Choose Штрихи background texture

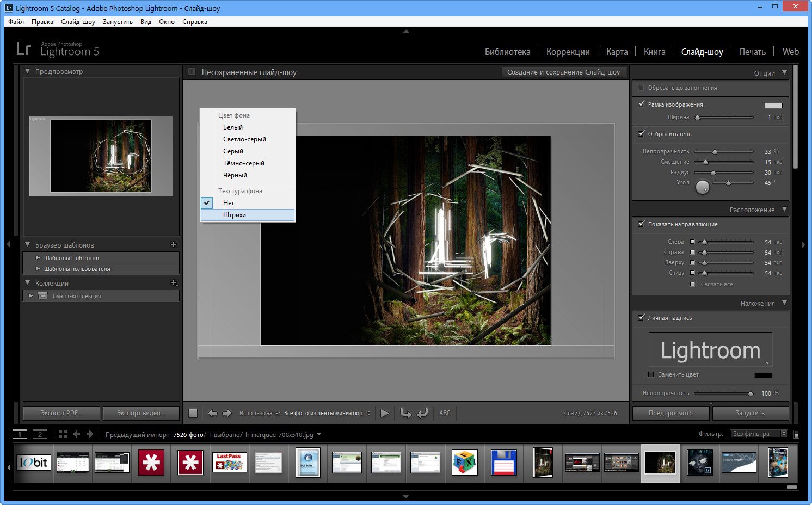[248, 215]
